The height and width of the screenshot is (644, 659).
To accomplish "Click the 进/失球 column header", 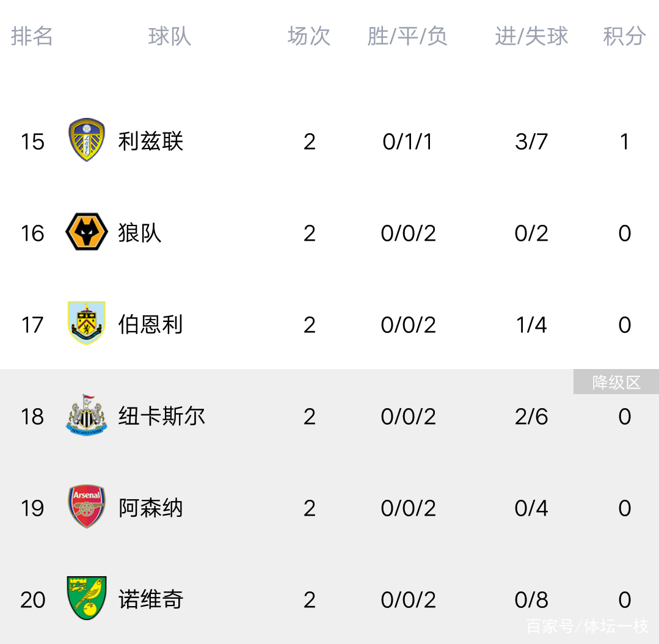I will click(531, 36).
